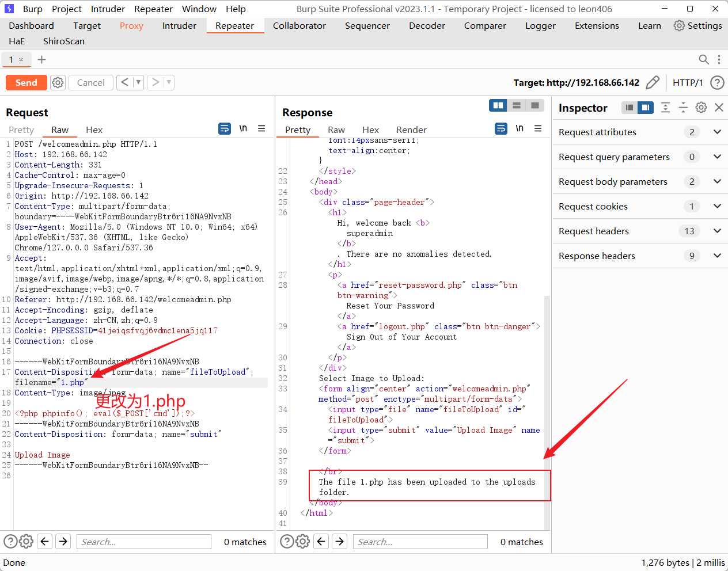The image size is (728, 571).
Task: Go to previous match in Response search
Action: [321, 541]
